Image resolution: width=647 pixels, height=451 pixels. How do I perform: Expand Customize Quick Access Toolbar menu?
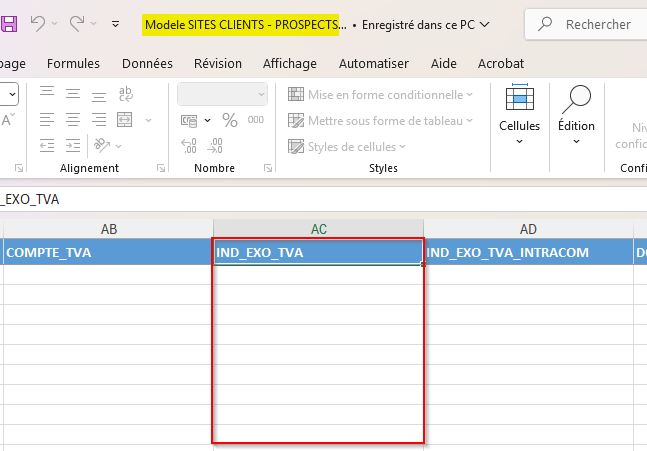pyautogui.click(x=116, y=24)
